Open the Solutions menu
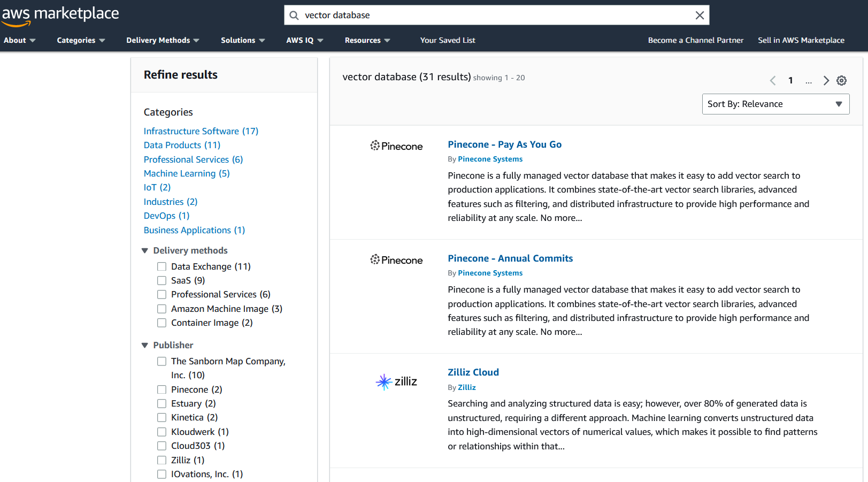The image size is (868, 482). pyautogui.click(x=243, y=40)
